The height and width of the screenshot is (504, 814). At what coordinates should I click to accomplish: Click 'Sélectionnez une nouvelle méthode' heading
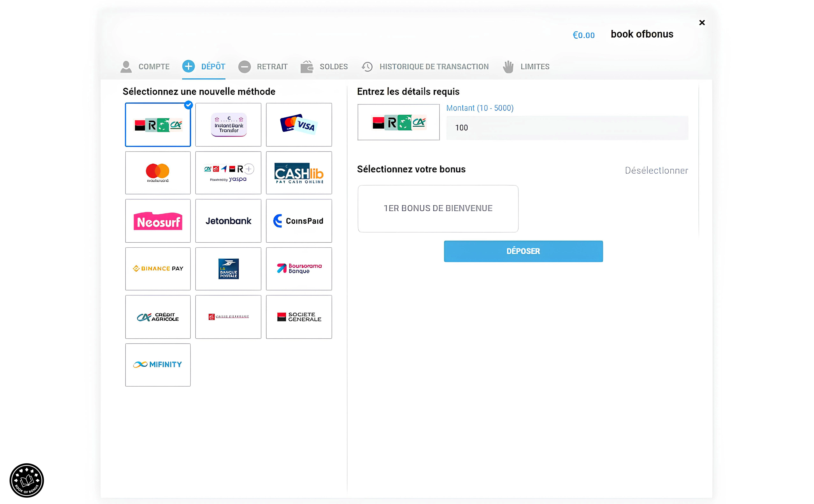tap(199, 92)
